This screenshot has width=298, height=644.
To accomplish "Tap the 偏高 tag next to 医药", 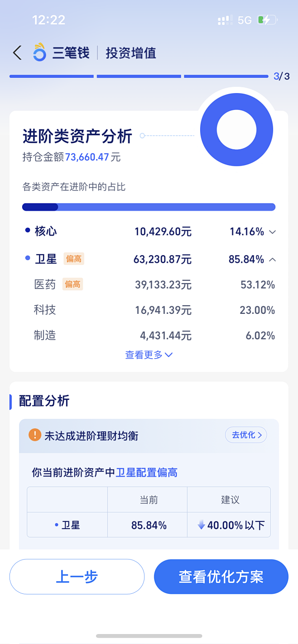I will click(72, 284).
